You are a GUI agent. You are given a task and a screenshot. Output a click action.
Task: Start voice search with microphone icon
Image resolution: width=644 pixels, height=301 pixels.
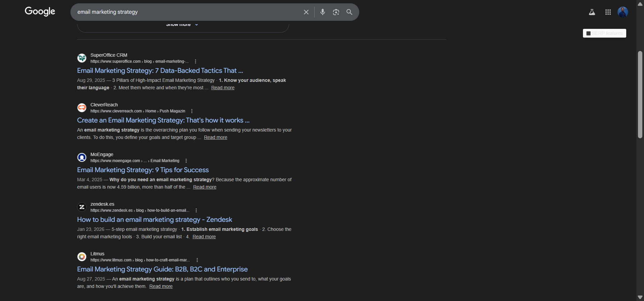tap(323, 12)
